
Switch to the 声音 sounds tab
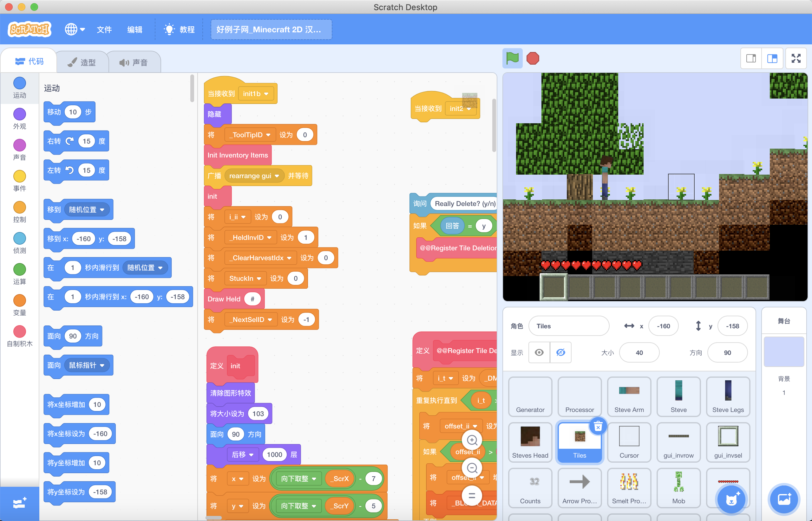(x=134, y=62)
